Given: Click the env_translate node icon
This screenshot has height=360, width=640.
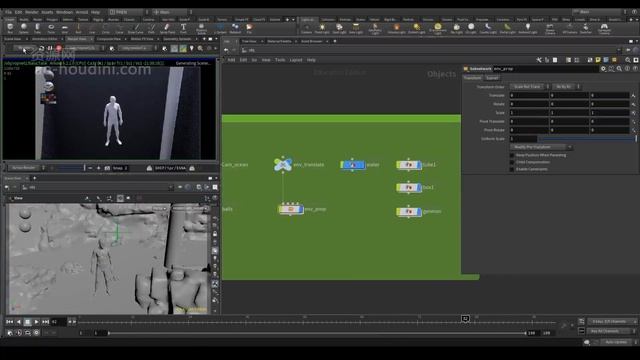Looking at the screenshot, I should [x=283, y=164].
